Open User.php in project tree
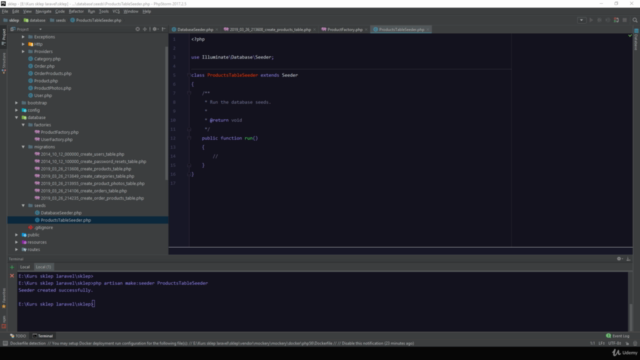Image resolution: width=640 pixels, height=360 pixels. [40, 96]
